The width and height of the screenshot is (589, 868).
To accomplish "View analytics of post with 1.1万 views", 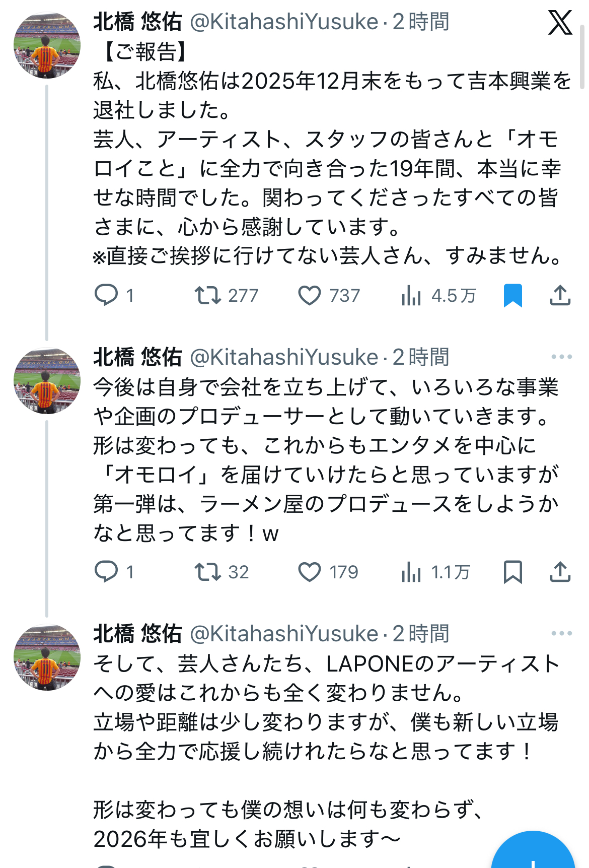I will coord(411,572).
